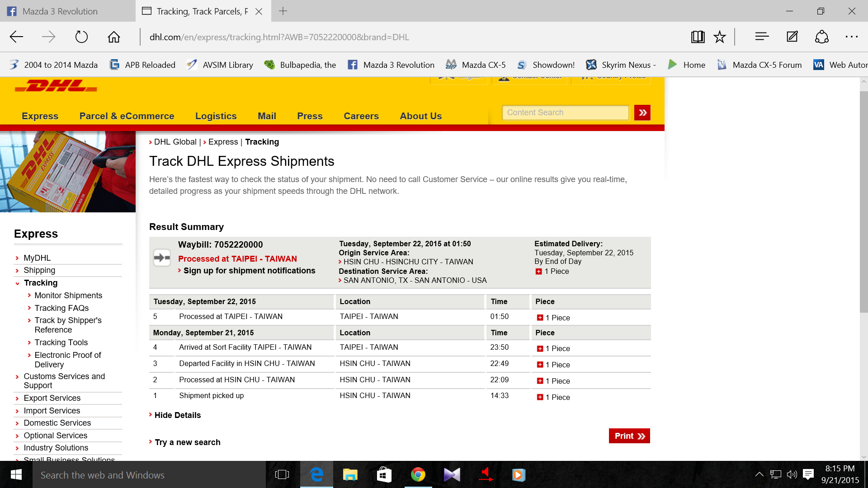Open Reading view book icon
Screen dimensions: 868x488
point(698,37)
